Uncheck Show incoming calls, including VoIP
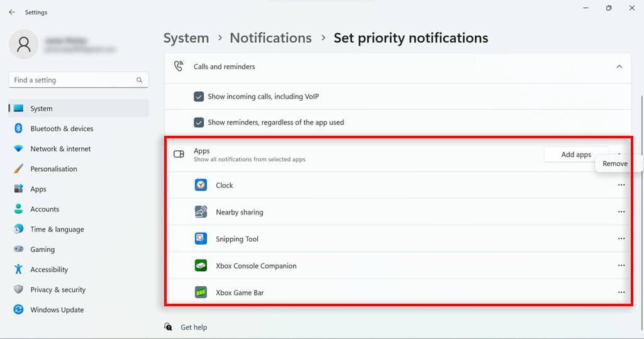The width and height of the screenshot is (644, 339). (x=199, y=97)
